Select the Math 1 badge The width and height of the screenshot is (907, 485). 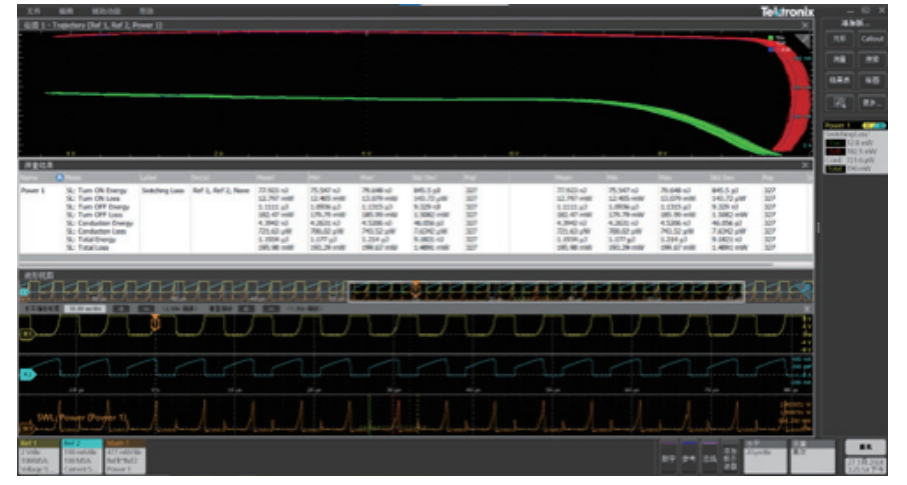[x=123, y=455]
